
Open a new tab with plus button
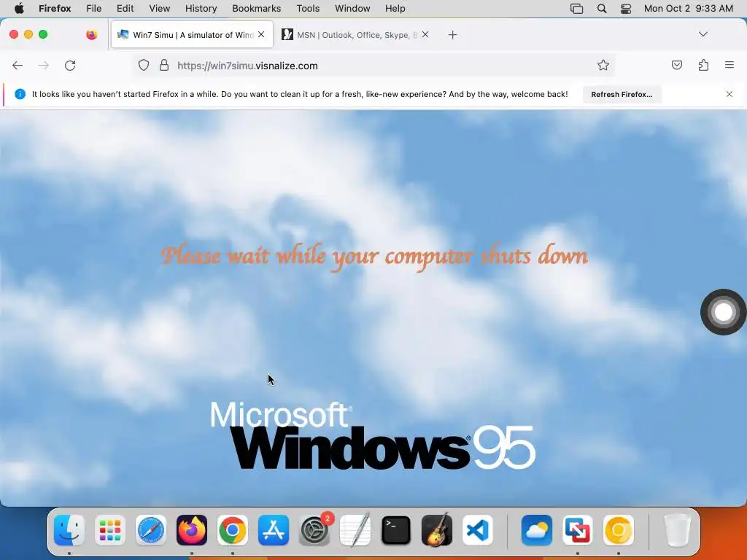click(452, 35)
